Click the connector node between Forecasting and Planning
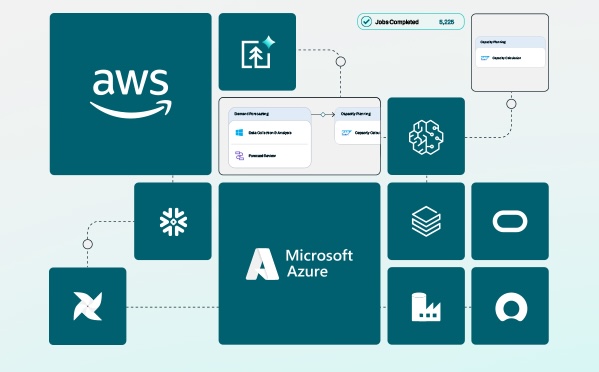This screenshot has width=599, height=372. (x=323, y=115)
